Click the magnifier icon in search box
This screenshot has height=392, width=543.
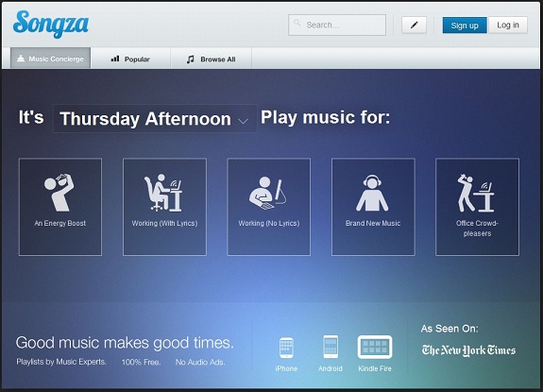pyautogui.click(x=297, y=24)
